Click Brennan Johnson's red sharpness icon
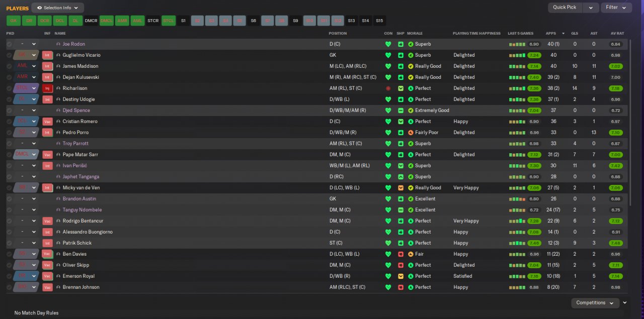The width and height of the screenshot is (644, 319). [x=400, y=287]
